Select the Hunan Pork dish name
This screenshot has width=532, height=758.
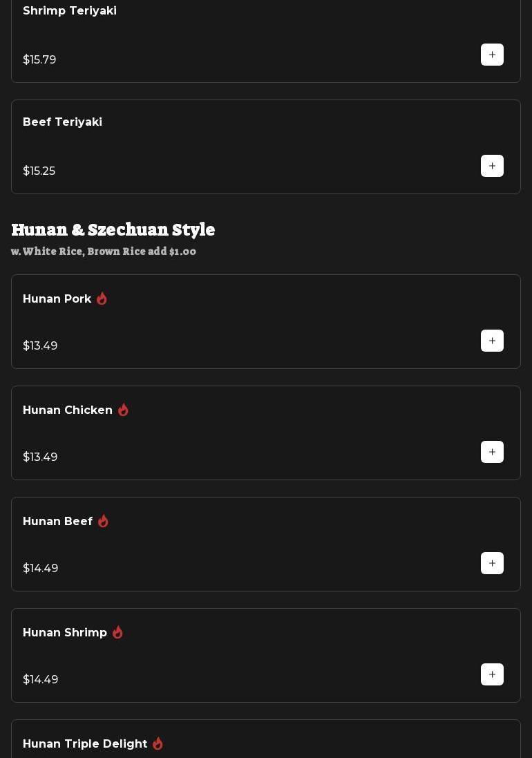click(x=57, y=299)
